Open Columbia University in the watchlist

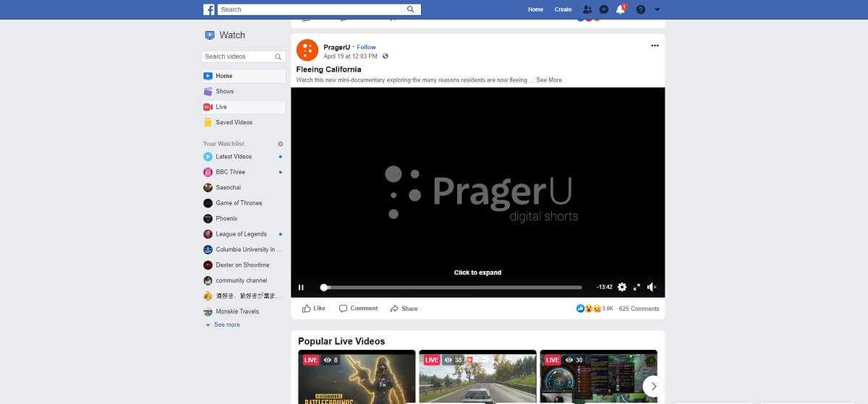pos(243,249)
